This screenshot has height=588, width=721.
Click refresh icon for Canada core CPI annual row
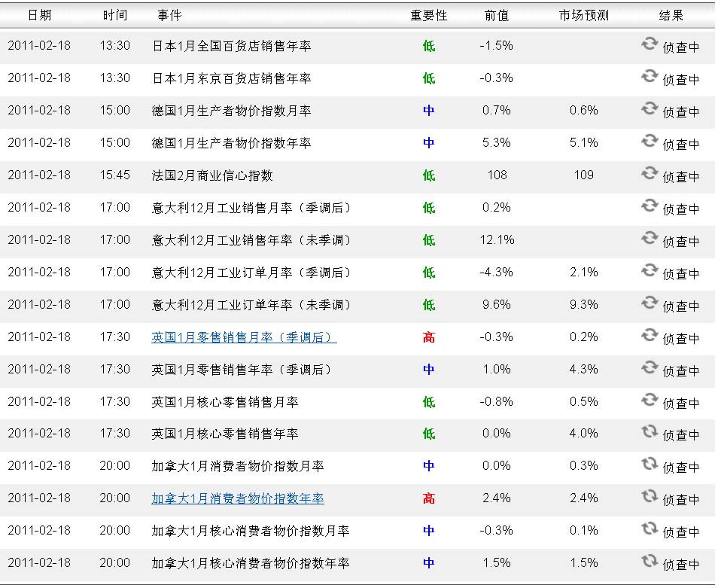point(649,561)
